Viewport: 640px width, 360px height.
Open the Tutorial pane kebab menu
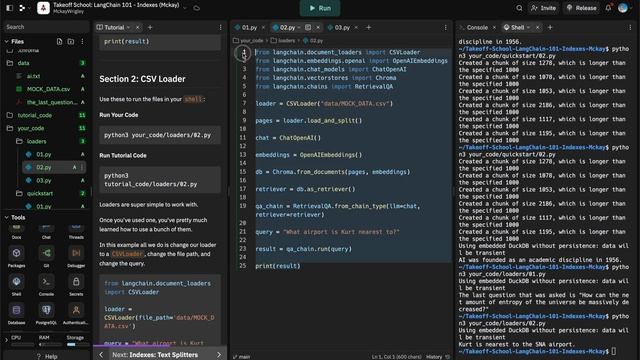coord(221,27)
